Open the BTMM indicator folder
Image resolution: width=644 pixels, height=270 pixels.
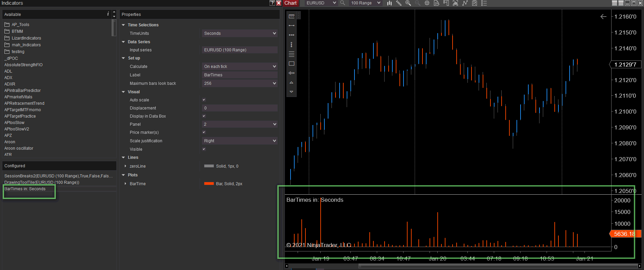(14, 31)
